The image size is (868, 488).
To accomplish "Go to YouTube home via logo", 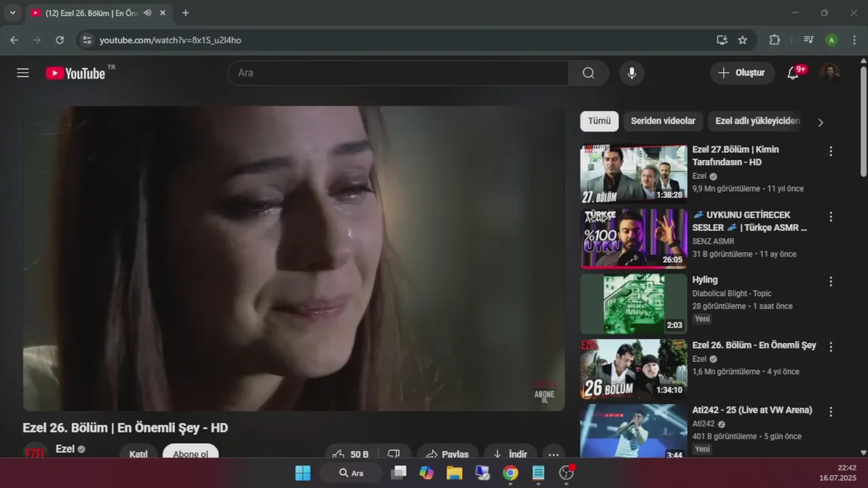I will pyautogui.click(x=76, y=73).
